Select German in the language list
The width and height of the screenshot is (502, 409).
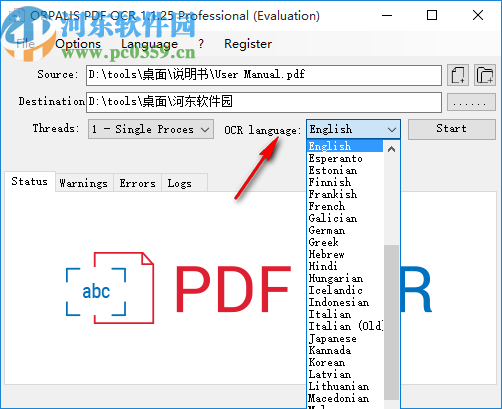(x=345, y=230)
